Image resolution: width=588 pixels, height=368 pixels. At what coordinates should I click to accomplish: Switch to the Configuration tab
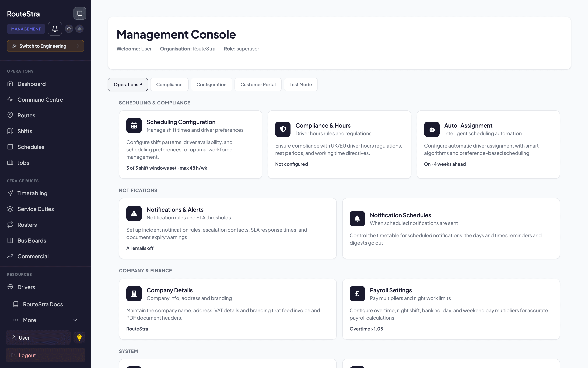tap(211, 84)
